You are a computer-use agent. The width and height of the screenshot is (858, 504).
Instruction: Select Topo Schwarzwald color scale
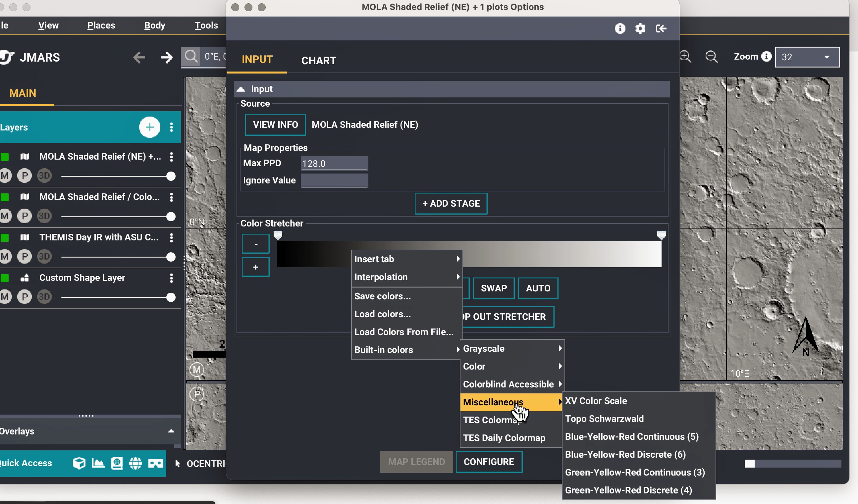click(x=638, y=419)
